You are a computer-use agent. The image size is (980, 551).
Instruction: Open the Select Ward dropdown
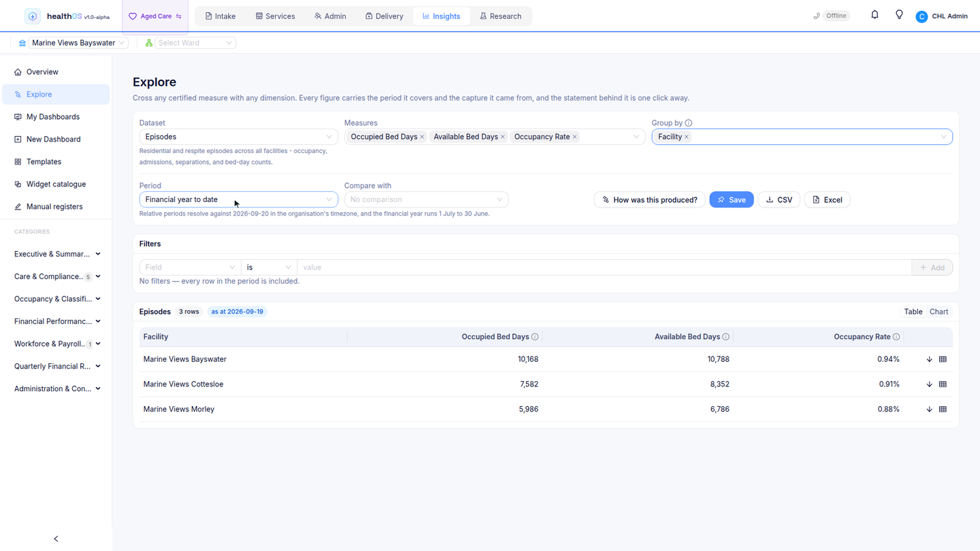click(x=195, y=43)
